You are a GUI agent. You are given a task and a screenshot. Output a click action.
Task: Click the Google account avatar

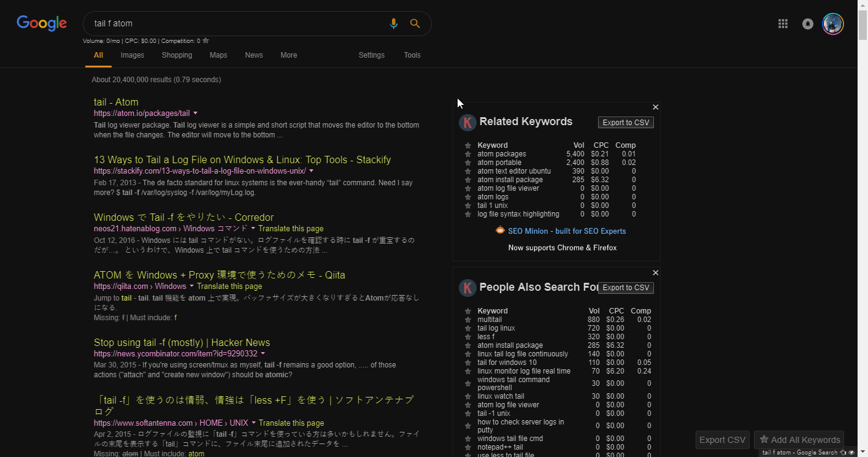[832, 24]
